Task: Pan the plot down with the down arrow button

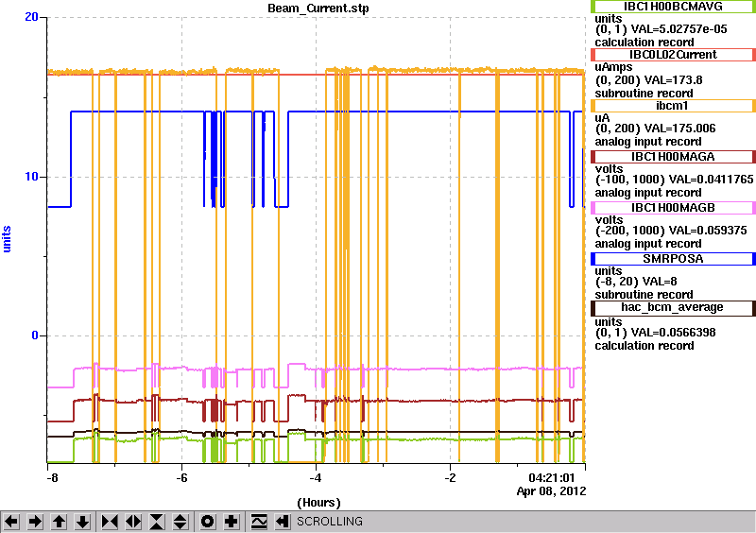Action: 83,522
